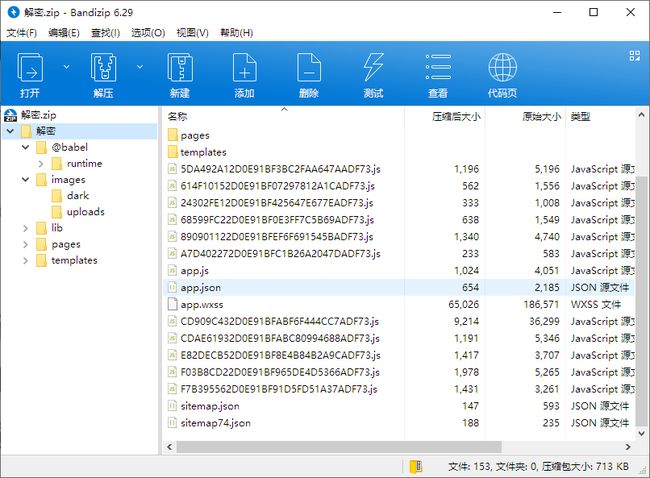Open the 文件(F) menu
650x478 pixels.
coord(22,33)
